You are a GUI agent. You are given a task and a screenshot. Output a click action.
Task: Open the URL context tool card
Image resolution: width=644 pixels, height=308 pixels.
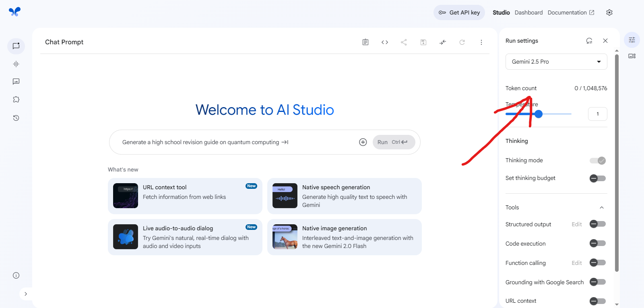185,196
